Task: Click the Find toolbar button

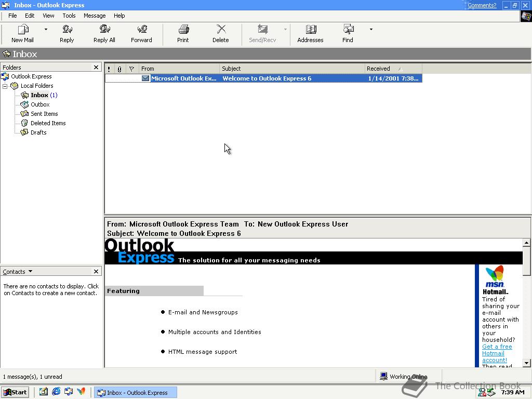Action: pos(348,34)
